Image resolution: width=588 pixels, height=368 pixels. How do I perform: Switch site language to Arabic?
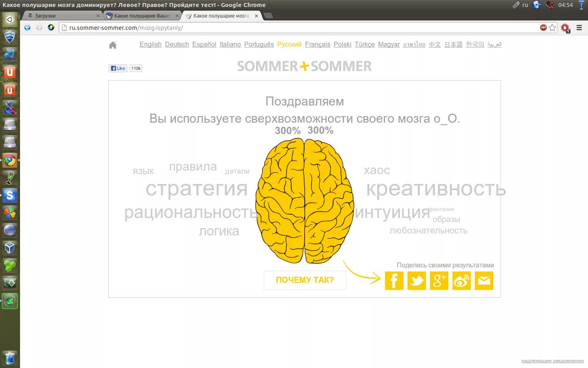494,44
